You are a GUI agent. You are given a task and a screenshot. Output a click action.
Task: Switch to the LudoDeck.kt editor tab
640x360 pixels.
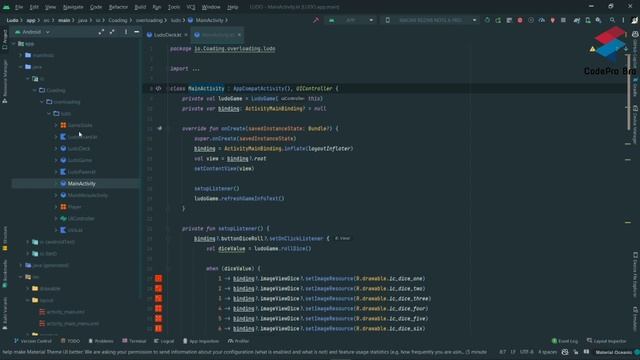167,35
